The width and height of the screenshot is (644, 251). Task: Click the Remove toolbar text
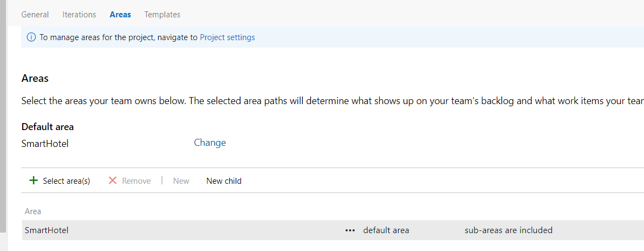click(136, 181)
